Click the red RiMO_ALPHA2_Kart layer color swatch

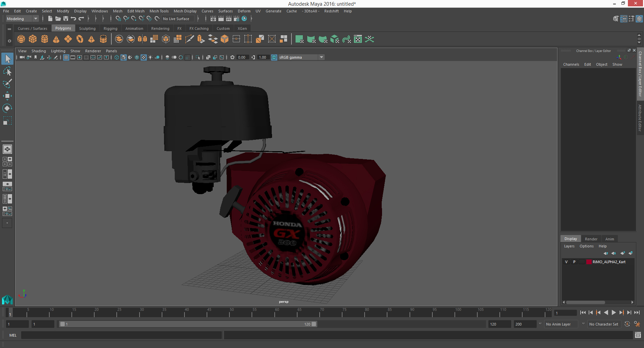point(589,262)
